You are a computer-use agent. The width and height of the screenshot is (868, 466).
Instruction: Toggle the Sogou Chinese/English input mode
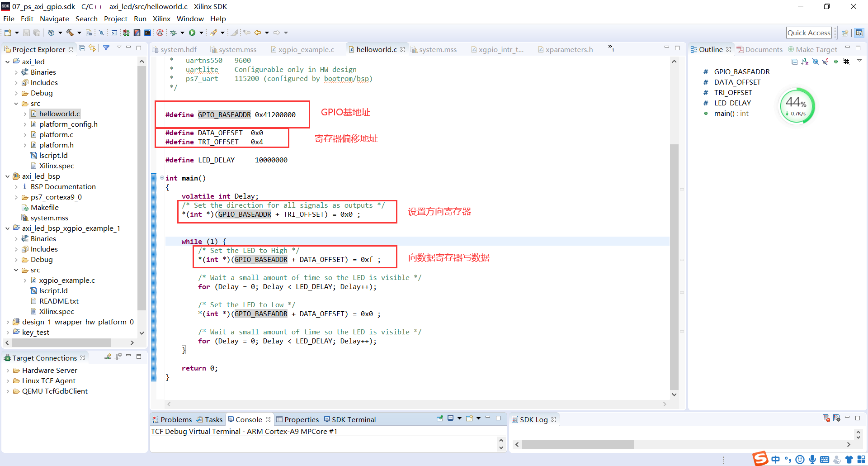point(776,459)
